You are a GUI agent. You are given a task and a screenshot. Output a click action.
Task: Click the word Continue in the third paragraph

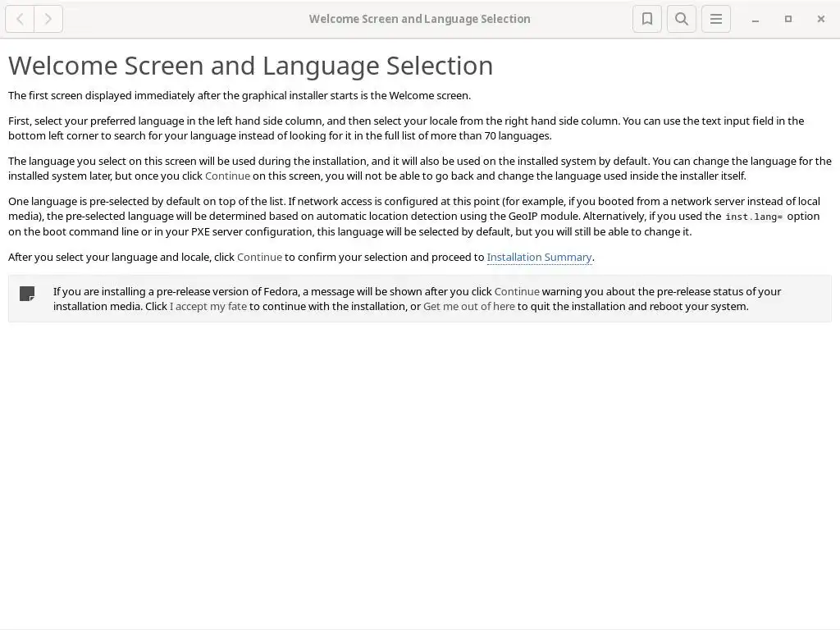(x=227, y=176)
